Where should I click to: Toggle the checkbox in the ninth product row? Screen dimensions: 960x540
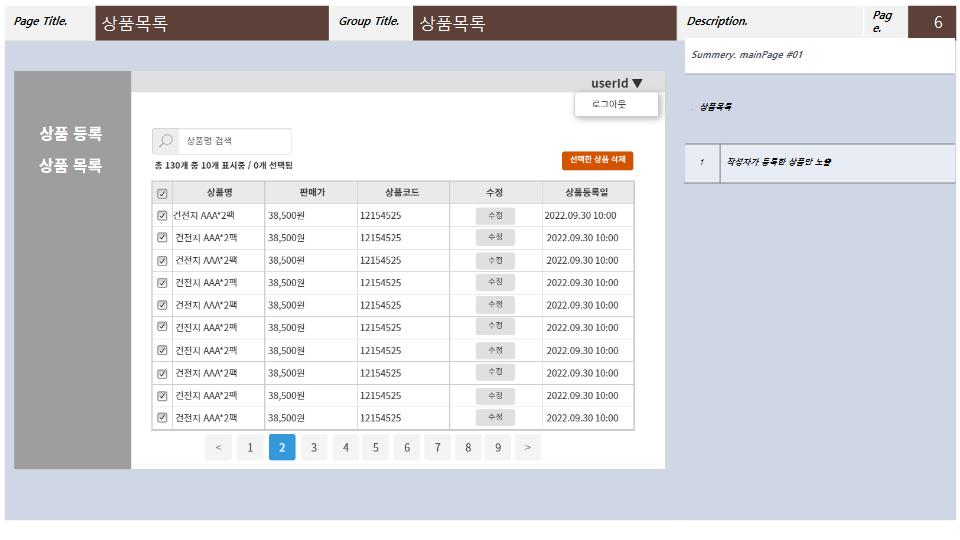tap(162, 396)
